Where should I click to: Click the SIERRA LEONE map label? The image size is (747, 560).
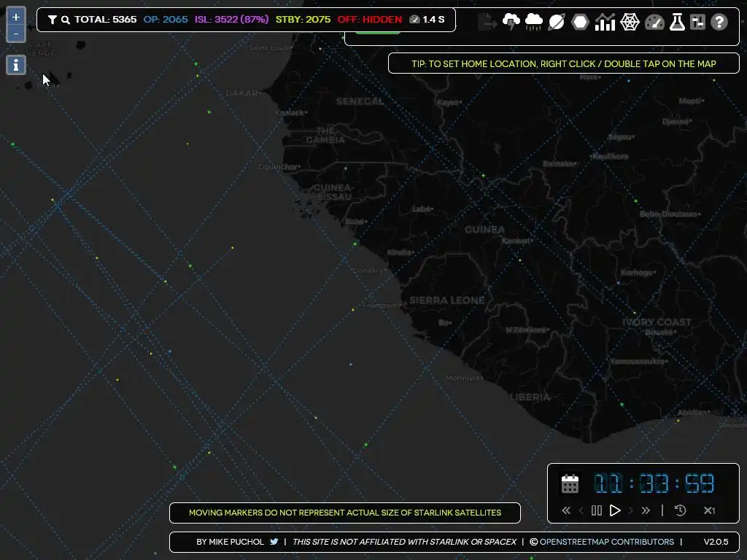(x=447, y=300)
